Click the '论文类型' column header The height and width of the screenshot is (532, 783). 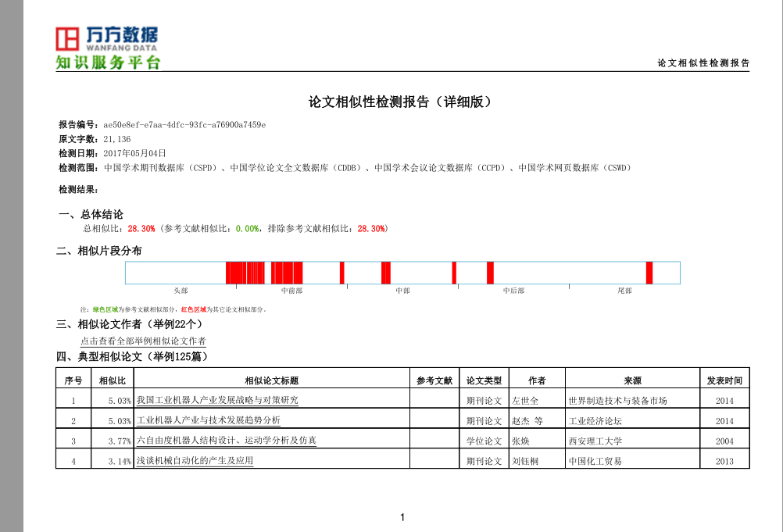tap(484, 380)
